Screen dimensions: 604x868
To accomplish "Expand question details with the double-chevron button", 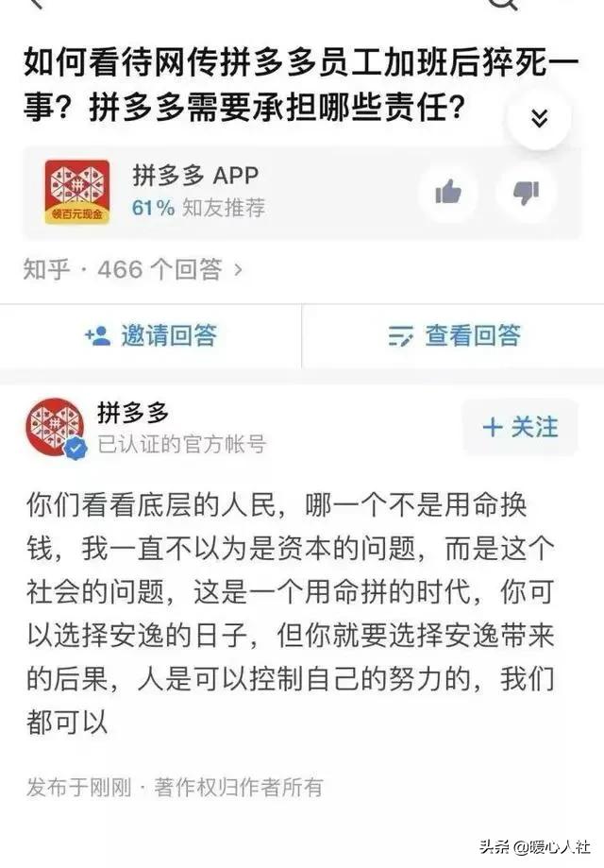I will click(x=539, y=117).
